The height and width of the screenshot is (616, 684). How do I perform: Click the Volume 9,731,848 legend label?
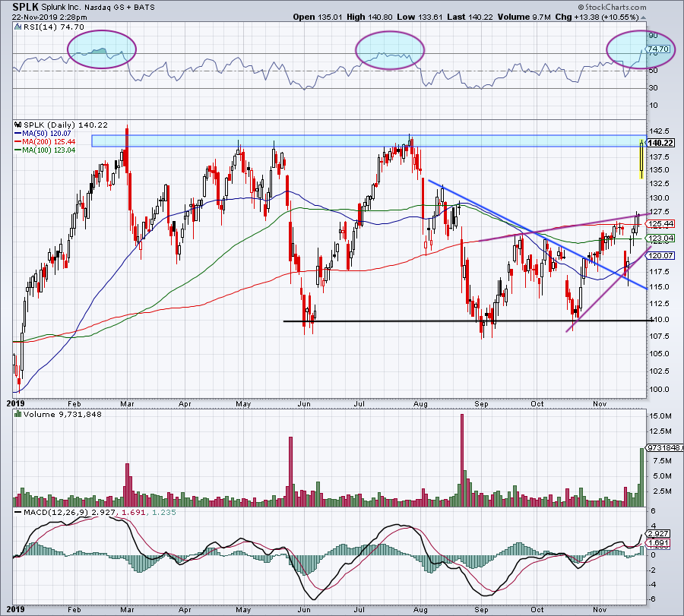(x=62, y=414)
